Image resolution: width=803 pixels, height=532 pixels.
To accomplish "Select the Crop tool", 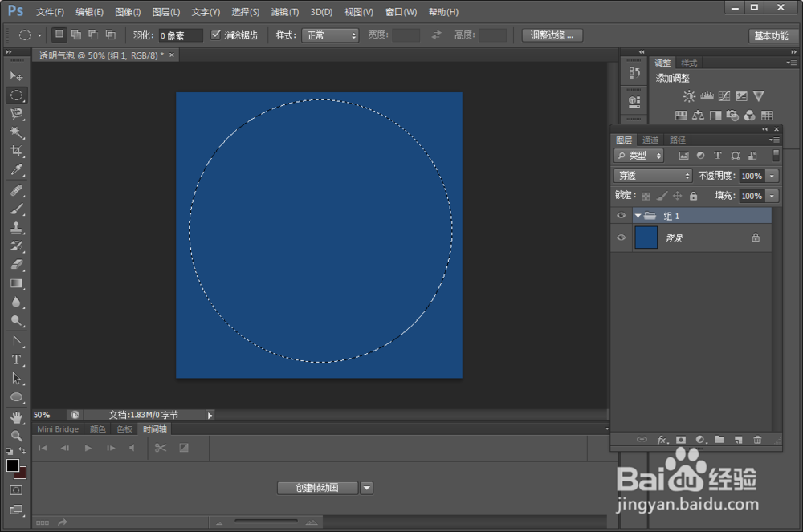I will point(16,151).
